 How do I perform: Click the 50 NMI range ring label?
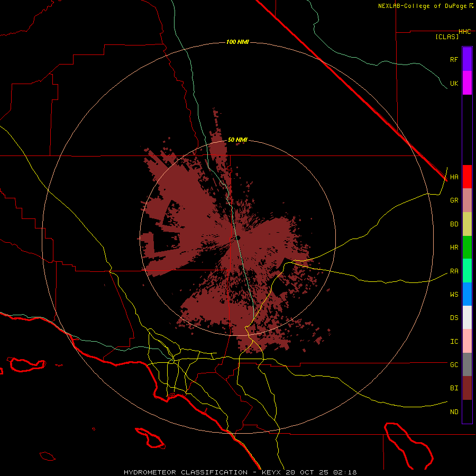237,140
